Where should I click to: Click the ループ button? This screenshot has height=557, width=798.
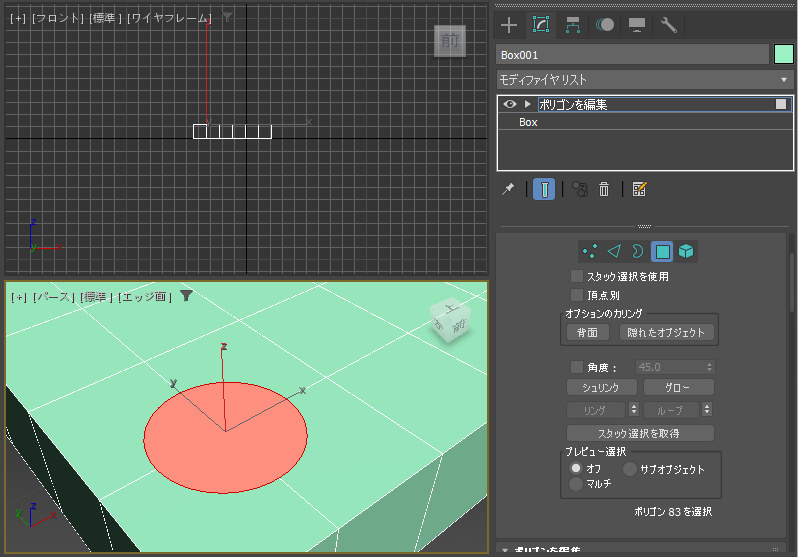point(671,410)
